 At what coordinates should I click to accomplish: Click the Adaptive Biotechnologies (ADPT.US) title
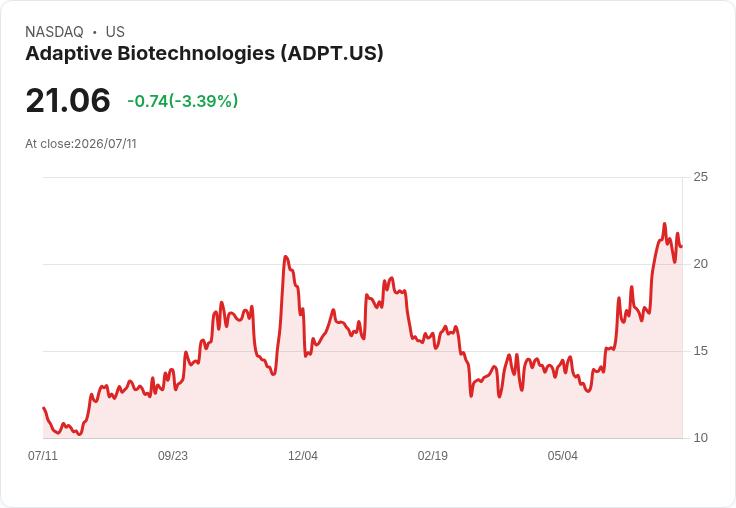[204, 54]
